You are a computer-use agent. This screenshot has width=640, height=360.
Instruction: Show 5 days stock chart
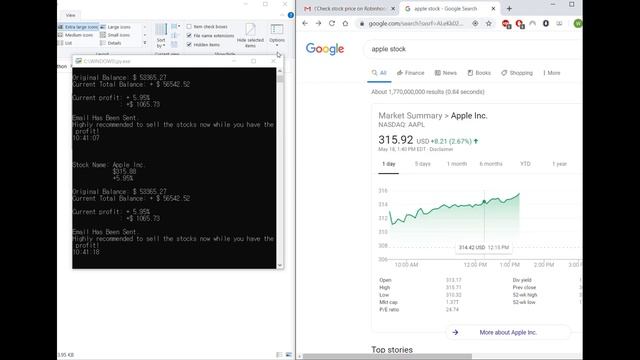(422, 164)
